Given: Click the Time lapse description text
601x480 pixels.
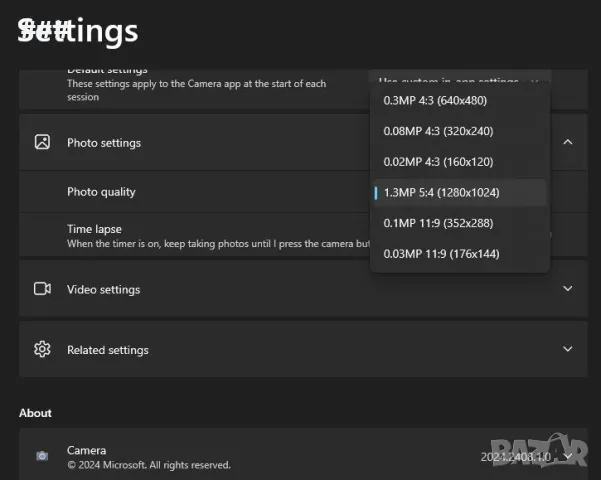Looking at the screenshot, I should 218,244.
